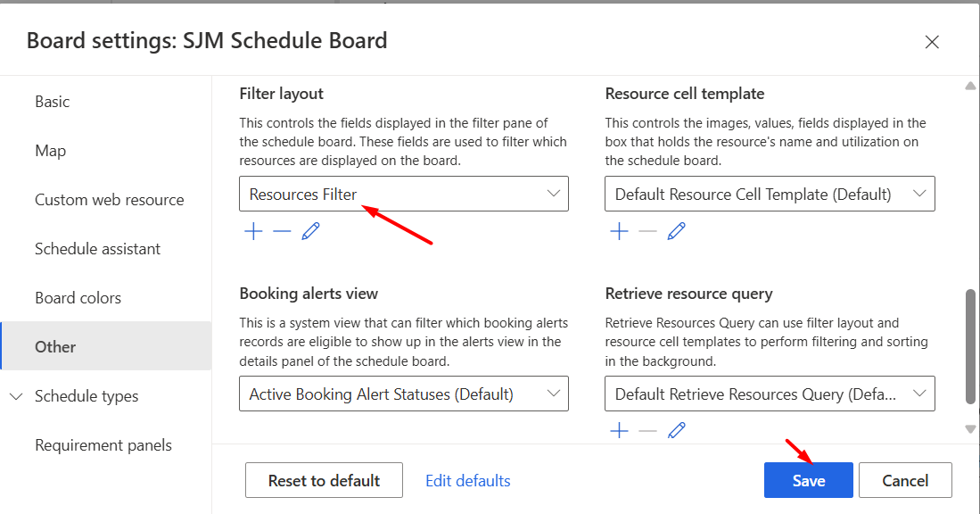Screen dimensions: 980x514
Task: Click the scrollbar up arrow
Action: click(970, 87)
